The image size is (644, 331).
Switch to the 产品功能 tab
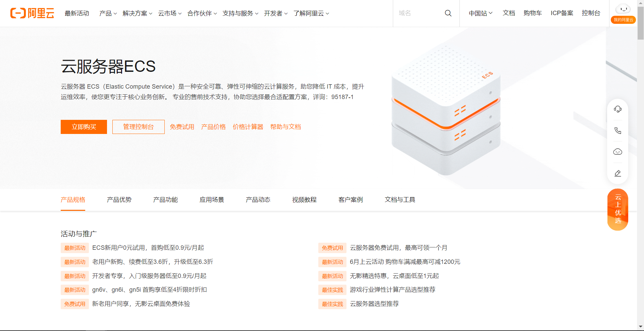(x=165, y=200)
